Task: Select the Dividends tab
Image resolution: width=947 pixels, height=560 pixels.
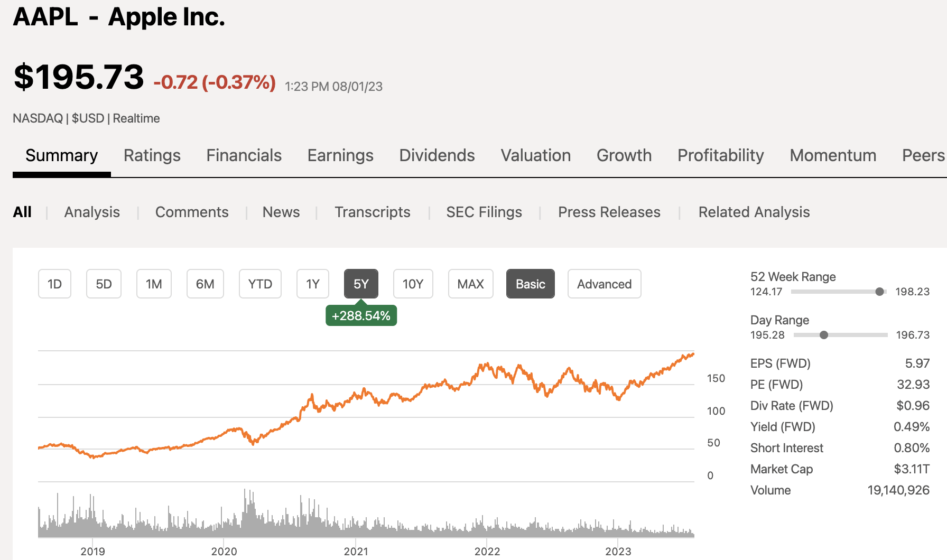Action: tap(437, 155)
